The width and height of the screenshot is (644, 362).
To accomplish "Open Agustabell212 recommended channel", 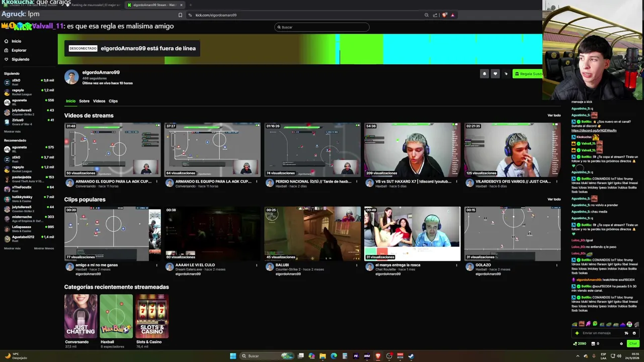I will click(29, 238).
